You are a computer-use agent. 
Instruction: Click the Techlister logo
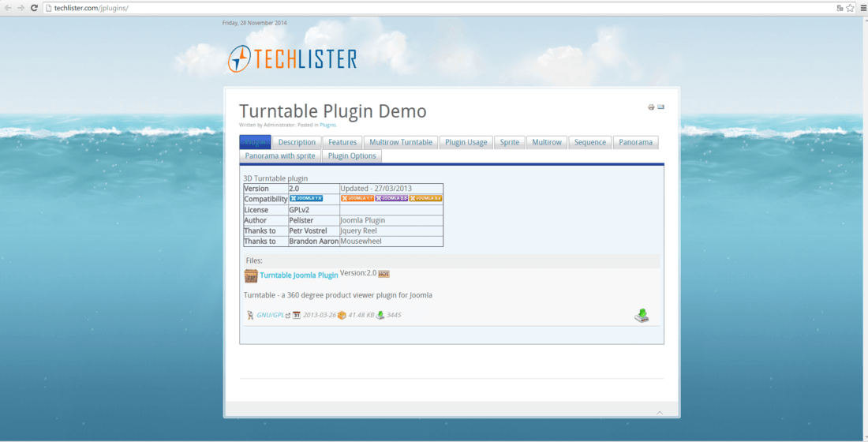[292, 58]
